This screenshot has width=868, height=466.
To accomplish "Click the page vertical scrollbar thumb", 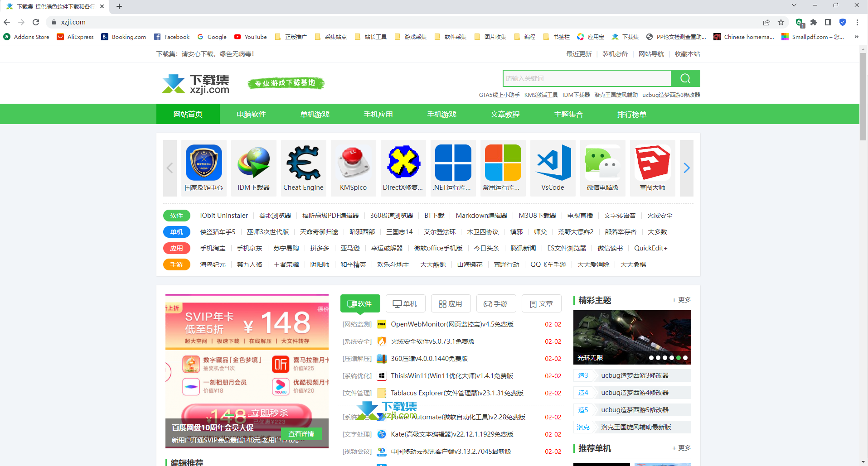I will click(863, 97).
